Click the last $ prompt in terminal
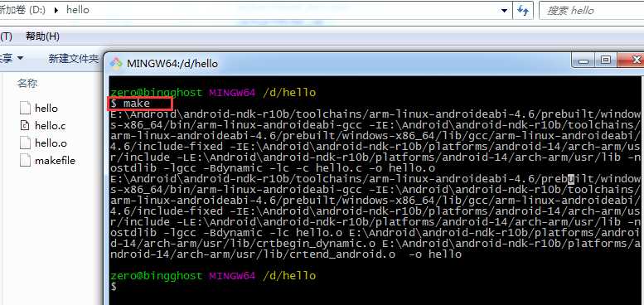Image resolution: width=644 pixels, height=305 pixels. pos(114,287)
